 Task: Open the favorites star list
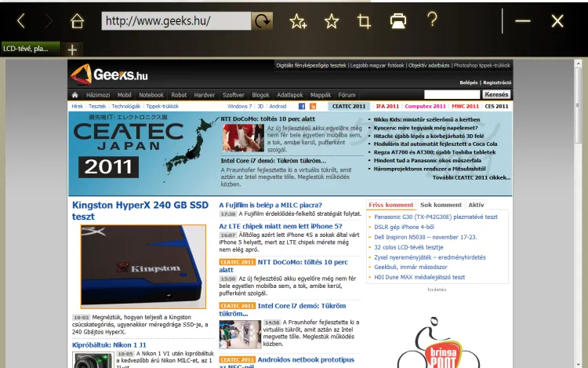tap(332, 21)
